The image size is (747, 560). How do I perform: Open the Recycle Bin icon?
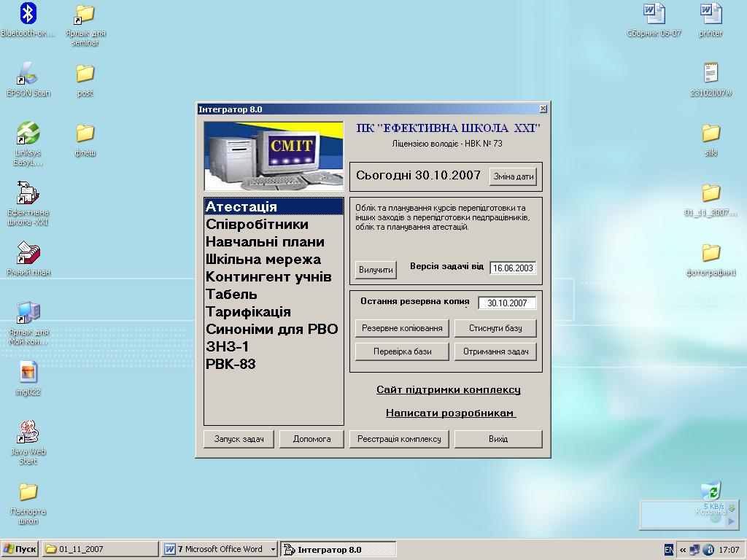point(711,491)
